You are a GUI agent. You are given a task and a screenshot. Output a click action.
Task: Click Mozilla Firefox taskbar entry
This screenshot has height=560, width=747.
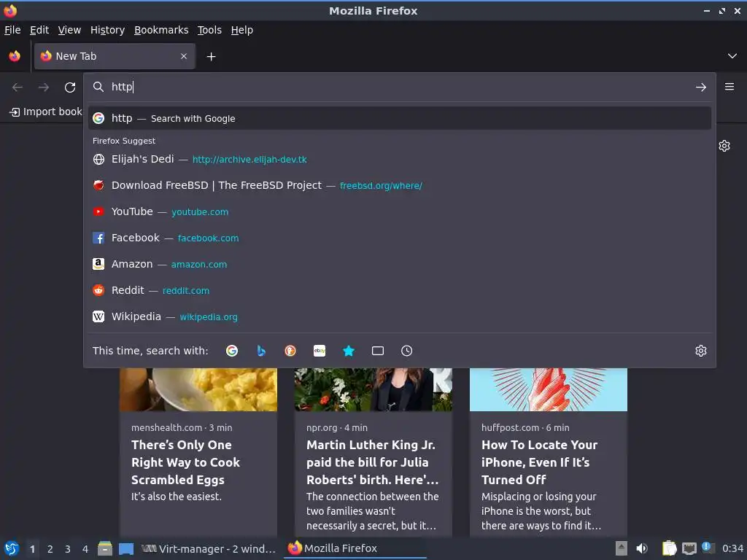pos(355,548)
